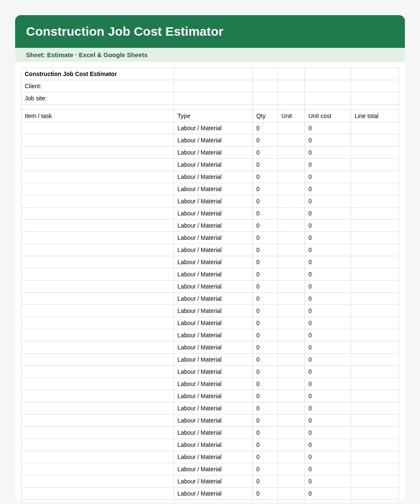Click the "Qty" column header
Screen dimensions: 420x504
[x=265, y=116]
